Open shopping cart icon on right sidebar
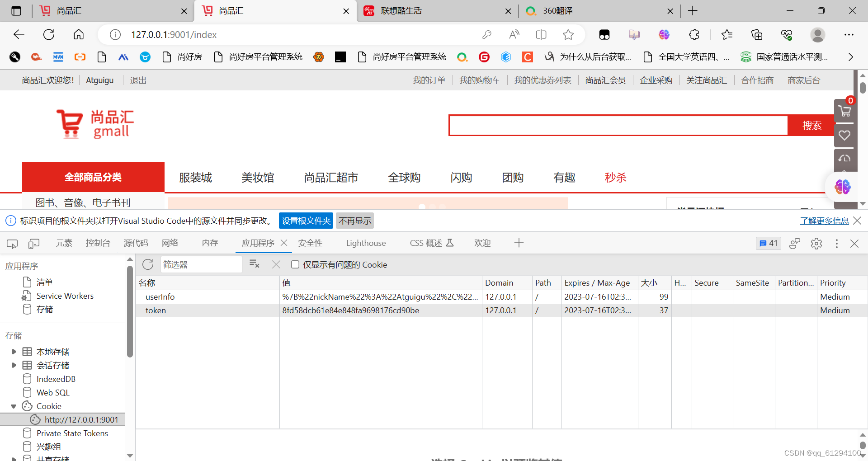The width and height of the screenshot is (868, 461). coord(844,111)
